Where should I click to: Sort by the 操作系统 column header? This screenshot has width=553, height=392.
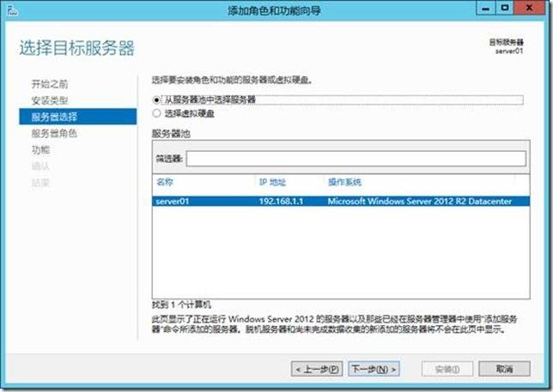tap(344, 182)
